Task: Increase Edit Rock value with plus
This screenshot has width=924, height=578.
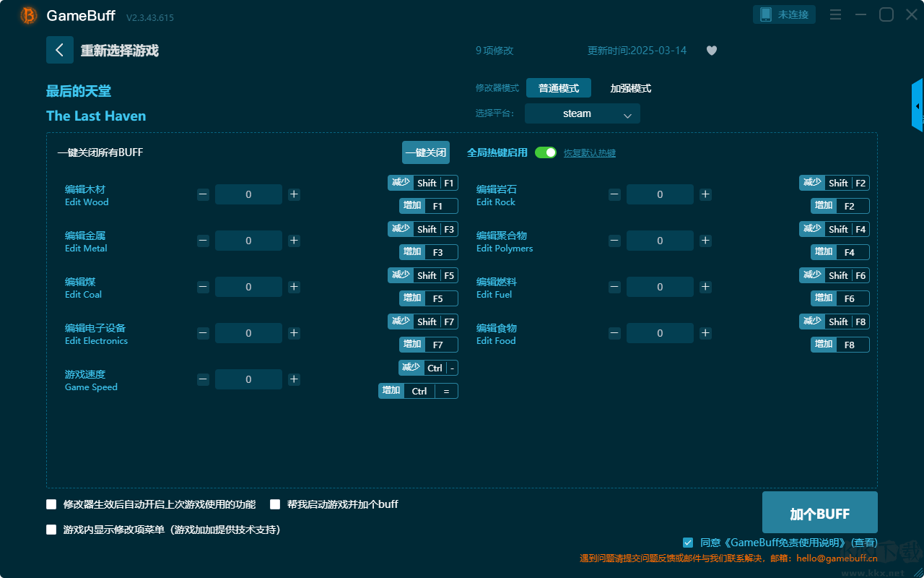Action: point(705,194)
